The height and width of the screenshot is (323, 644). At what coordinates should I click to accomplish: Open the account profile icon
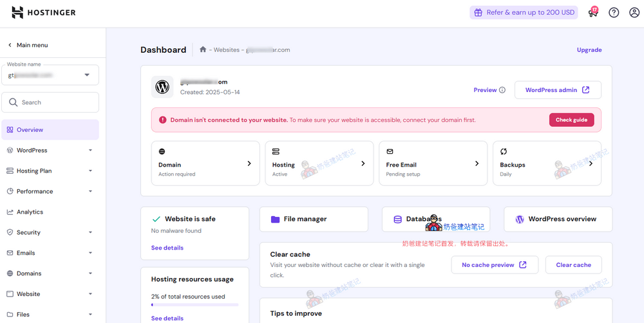tap(634, 13)
